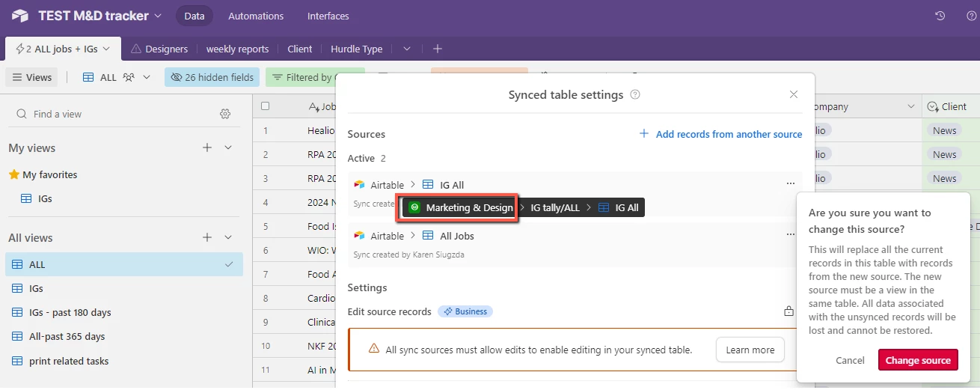
Task: Click the Airtable logo home icon
Action: 20,16
